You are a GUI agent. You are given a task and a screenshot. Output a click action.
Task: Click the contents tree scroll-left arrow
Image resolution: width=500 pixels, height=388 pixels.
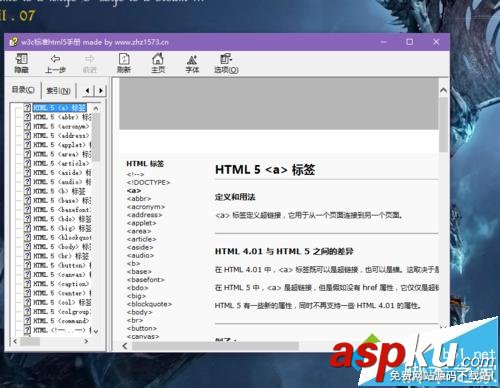coord(15,341)
